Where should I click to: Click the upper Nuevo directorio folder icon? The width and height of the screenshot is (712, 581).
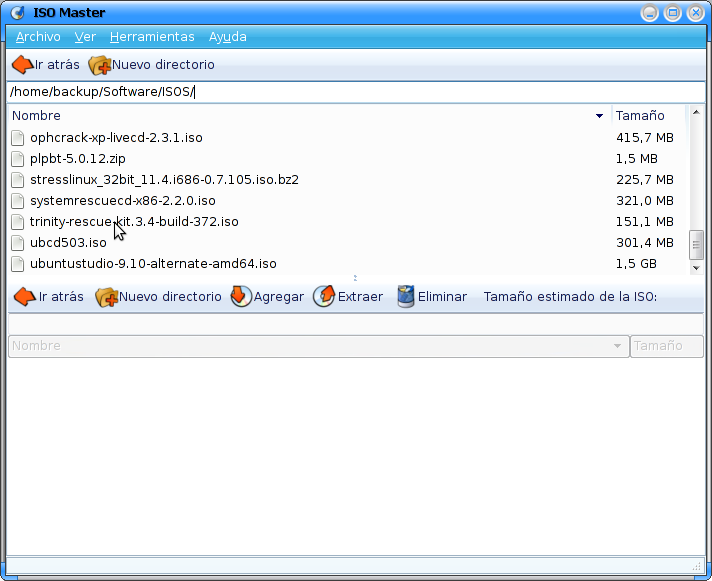[99, 65]
